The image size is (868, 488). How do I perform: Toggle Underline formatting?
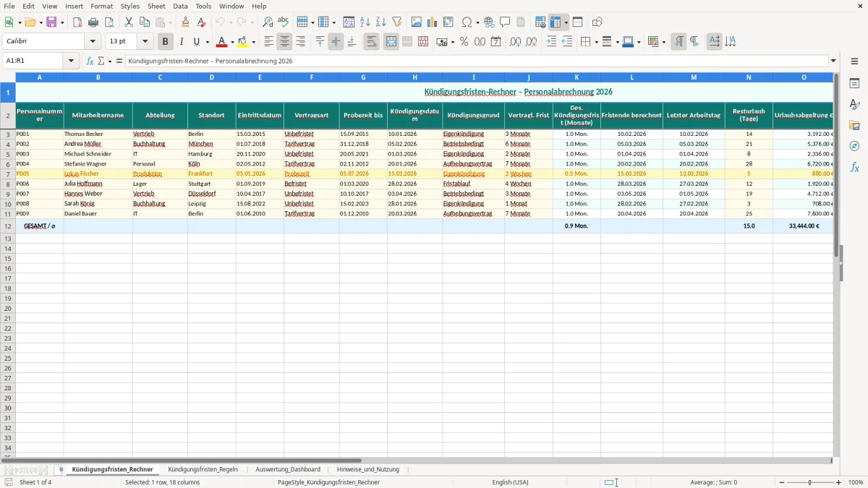point(196,42)
